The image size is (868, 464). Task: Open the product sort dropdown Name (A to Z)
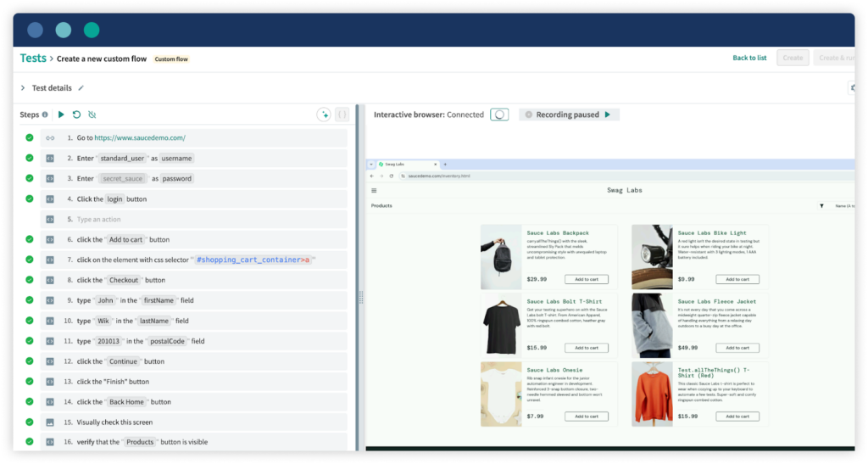coord(844,206)
